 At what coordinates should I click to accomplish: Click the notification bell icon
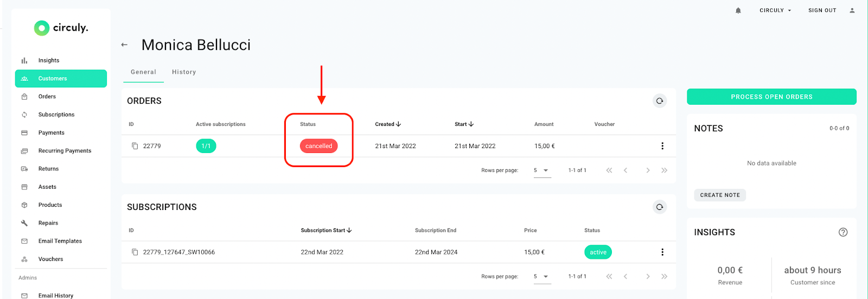point(738,10)
